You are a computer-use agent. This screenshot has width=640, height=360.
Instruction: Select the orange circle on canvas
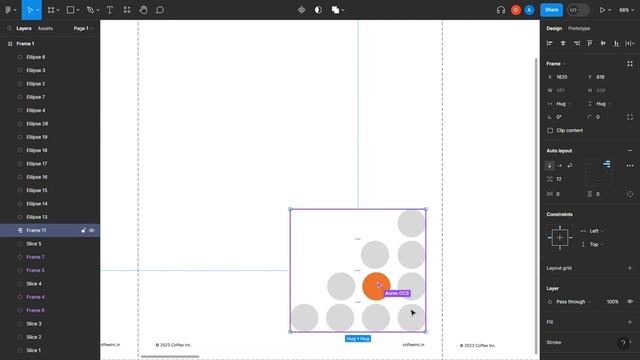[x=376, y=286]
